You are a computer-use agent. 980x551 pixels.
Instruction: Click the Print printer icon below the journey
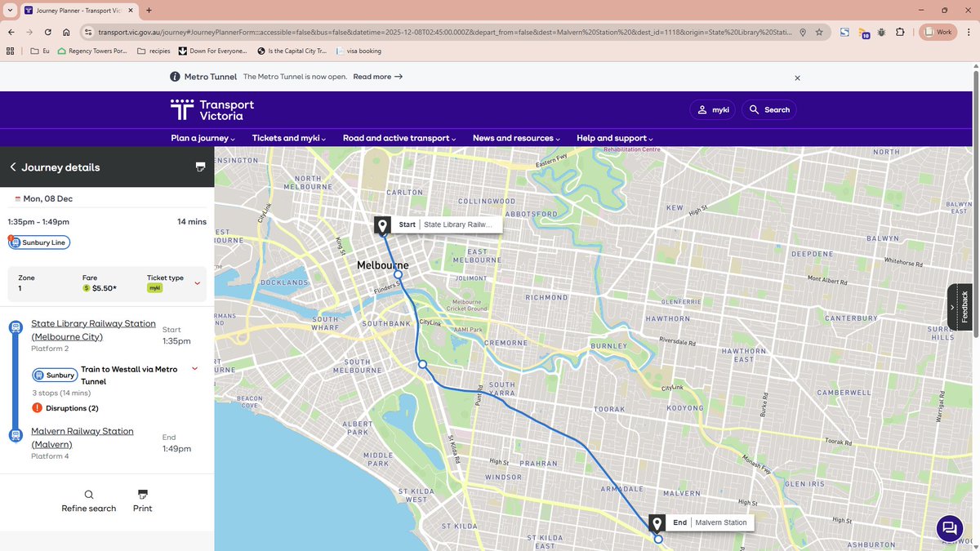(x=143, y=495)
